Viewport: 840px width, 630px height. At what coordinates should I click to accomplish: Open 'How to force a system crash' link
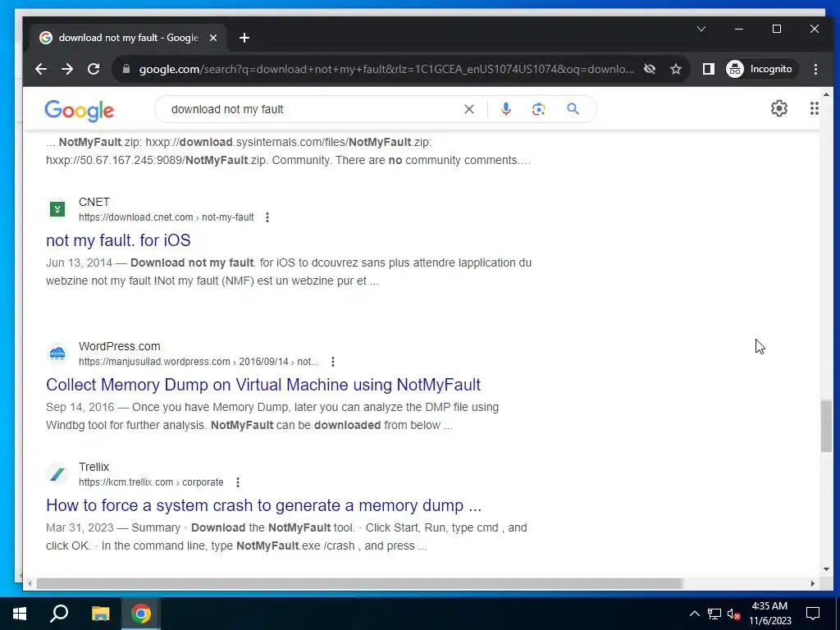click(263, 505)
